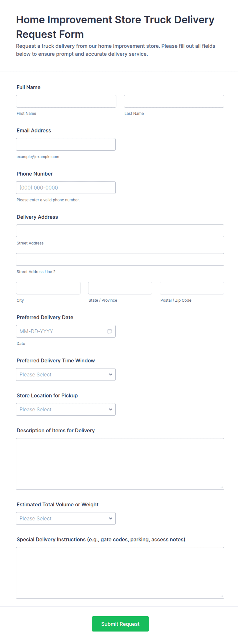Expand Preferred Delivery Time Window dropdown
The width and height of the screenshot is (238, 644).
click(x=66, y=374)
